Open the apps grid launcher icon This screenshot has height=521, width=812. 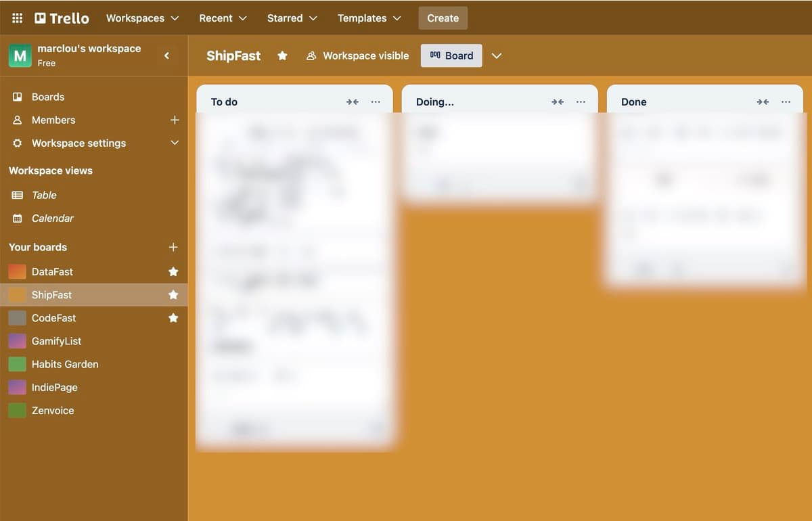coord(18,18)
